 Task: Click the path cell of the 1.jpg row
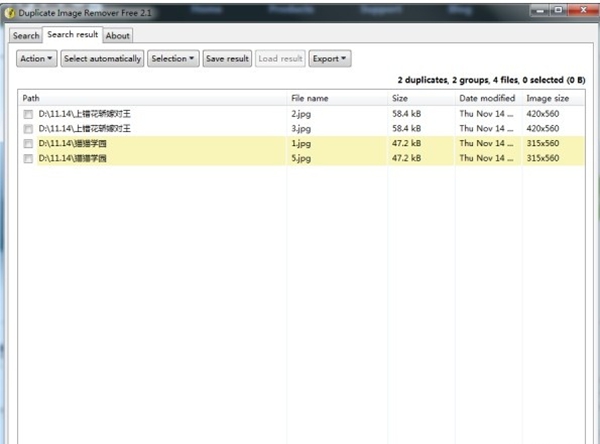point(72,143)
